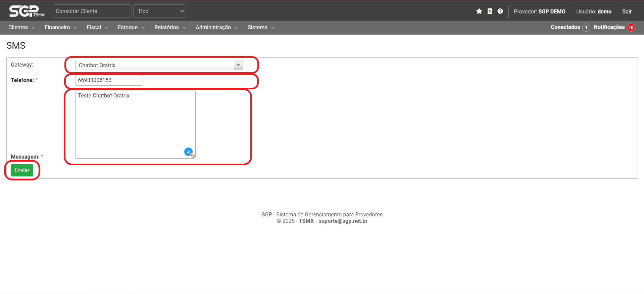This screenshot has height=294, width=644.
Task: Open the Clientes menu
Action: [x=21, y=28]
